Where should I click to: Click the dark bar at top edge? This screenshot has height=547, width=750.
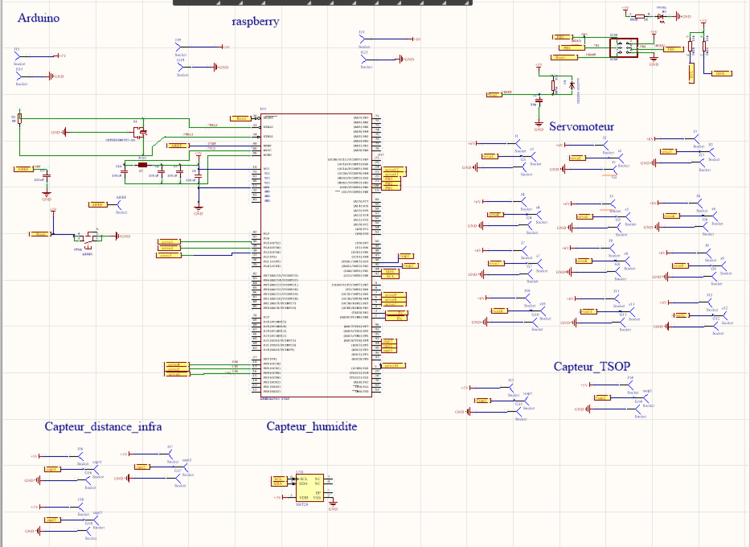[375, 3]
